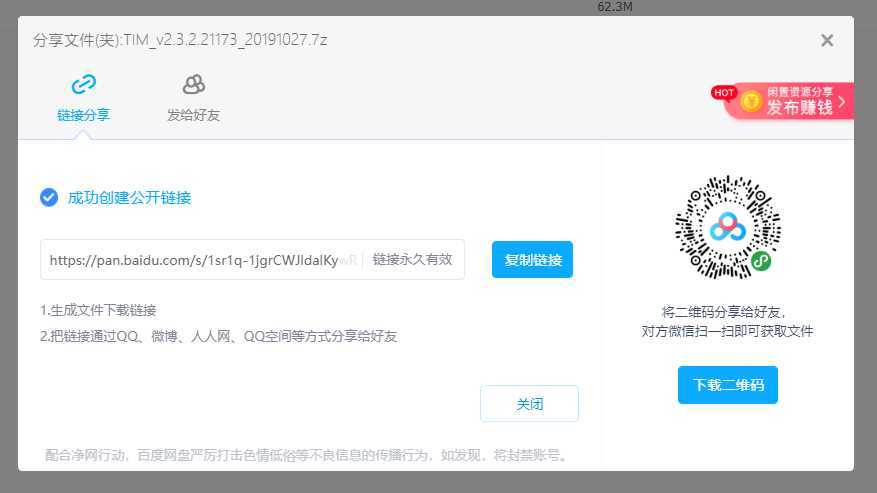
Task: Click the green mini-program badge on QR code
Action: click(x=761, y=260)
